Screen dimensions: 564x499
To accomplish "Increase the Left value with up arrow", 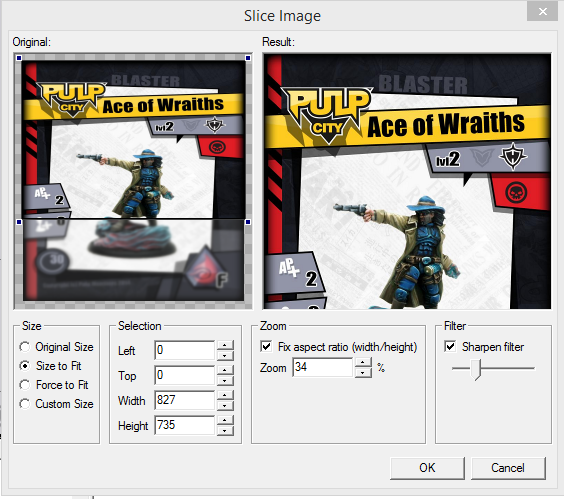I will pyautogui.click(x=225, y=345).
